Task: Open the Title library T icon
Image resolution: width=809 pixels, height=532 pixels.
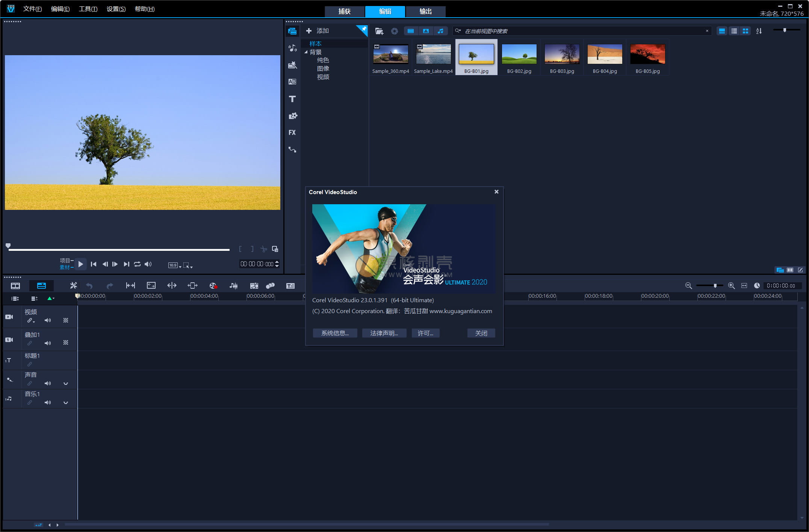Action: click(292, 99)
